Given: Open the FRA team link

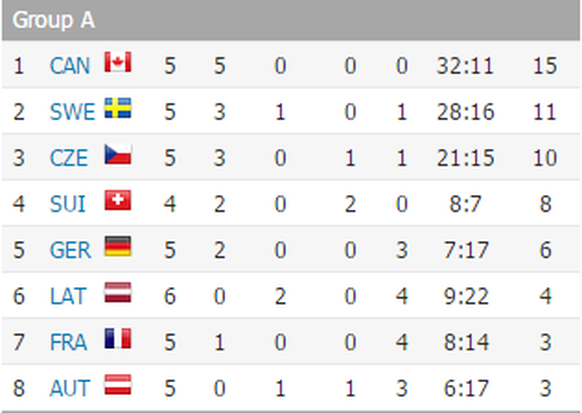Looking at the screenshot, I should 68,342.
